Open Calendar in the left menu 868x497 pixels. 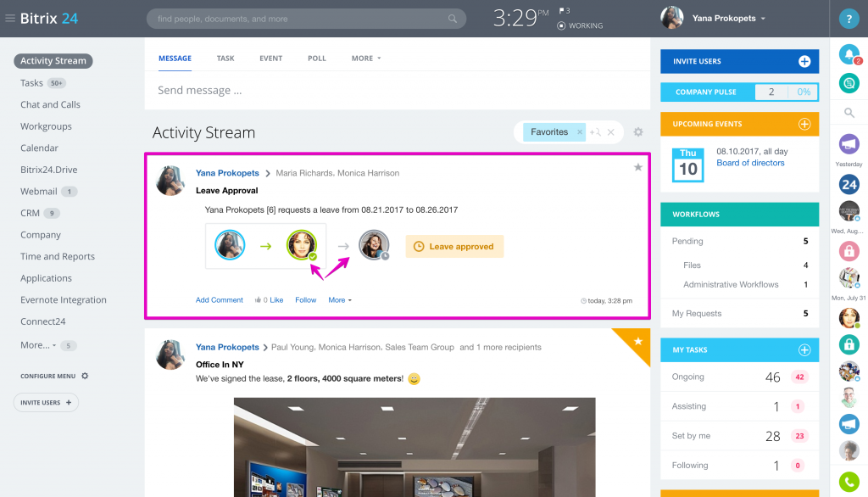(39, 148)
